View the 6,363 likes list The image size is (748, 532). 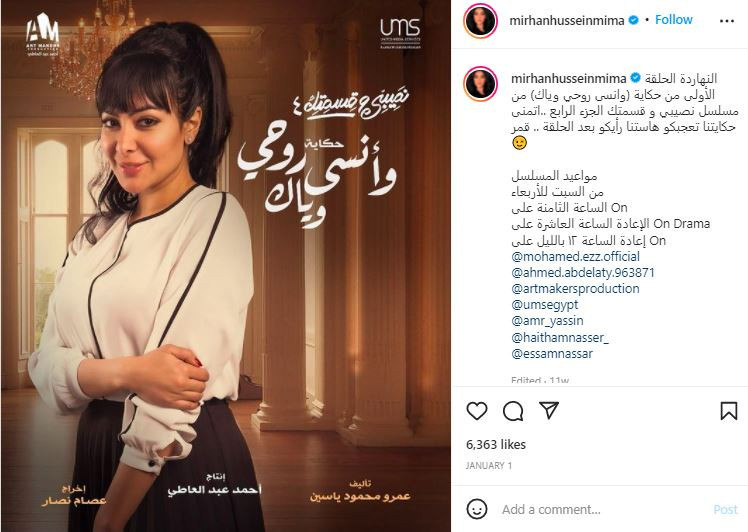pyautogui.click(x=496, y=445)
